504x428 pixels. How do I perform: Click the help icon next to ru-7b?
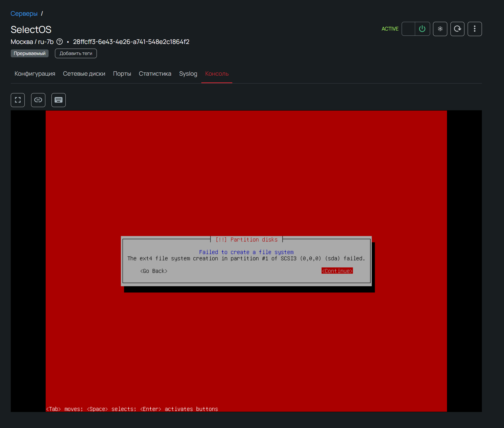(60, 42)
